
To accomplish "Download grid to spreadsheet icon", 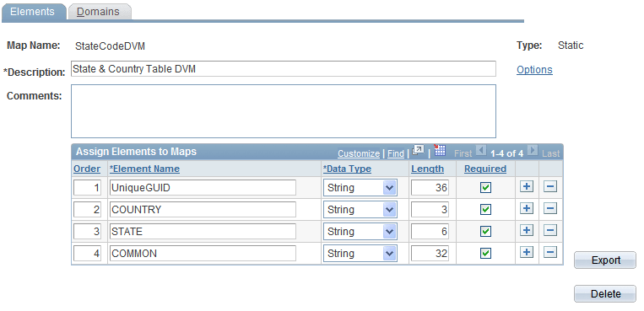I will pos(440,150).
